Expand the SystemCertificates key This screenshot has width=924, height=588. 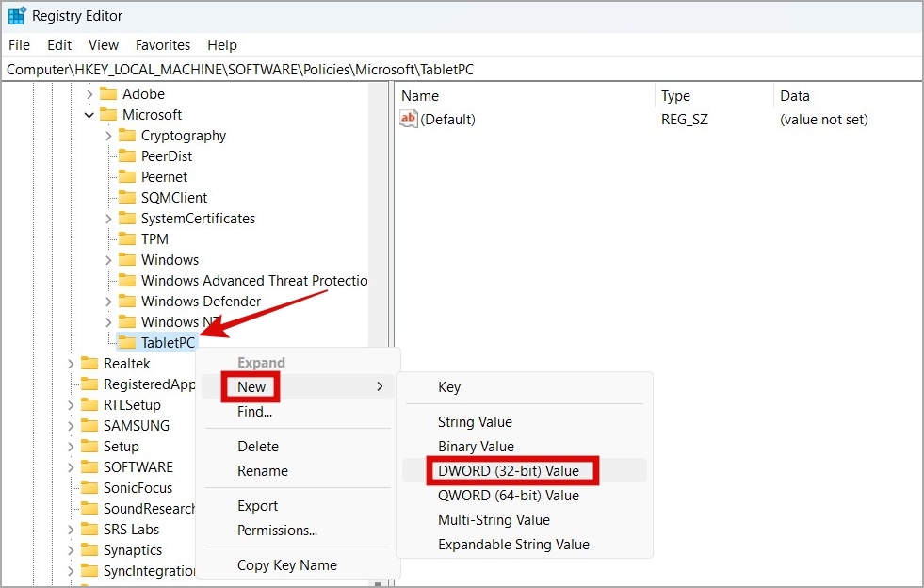click(107, 219)
